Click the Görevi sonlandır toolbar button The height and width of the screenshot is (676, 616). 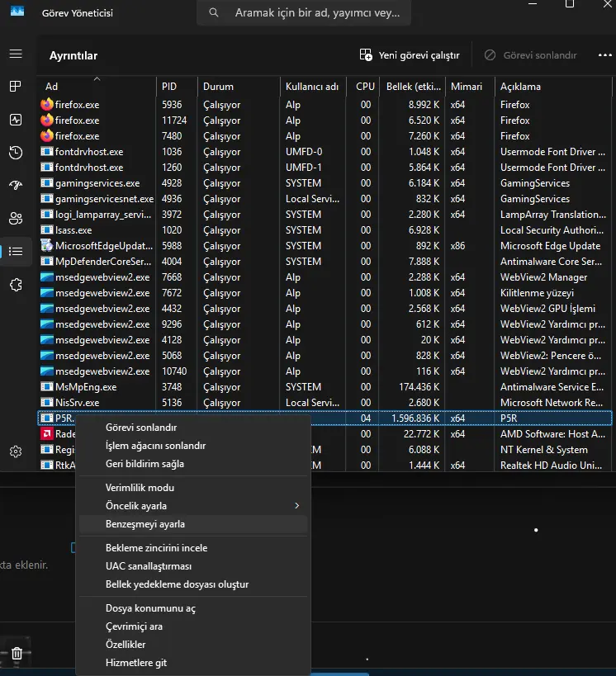pyautogui.click(x=531, y=55)
